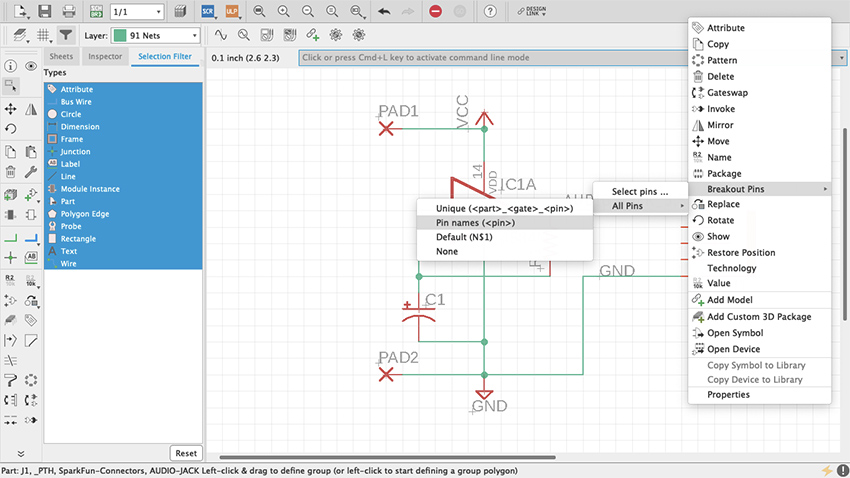
Task: Select the Info tool icon
Action: pyautogui.click(x=10, y=66)
